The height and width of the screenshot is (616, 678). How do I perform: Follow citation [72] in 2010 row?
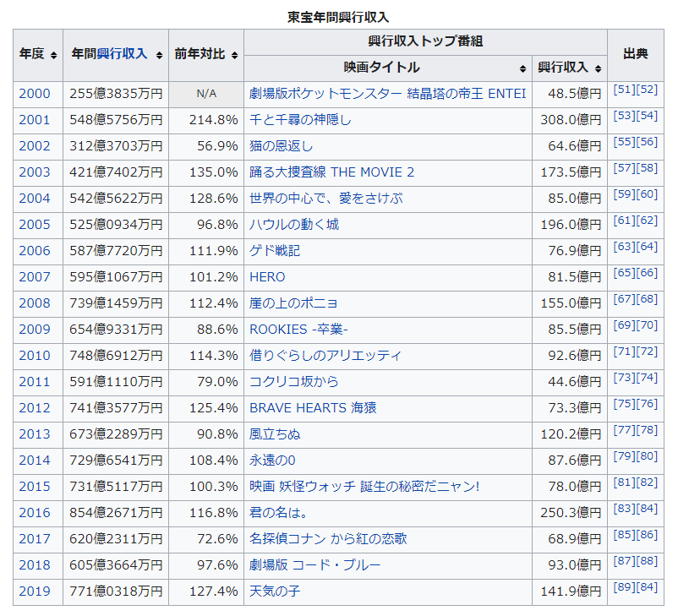647,352
